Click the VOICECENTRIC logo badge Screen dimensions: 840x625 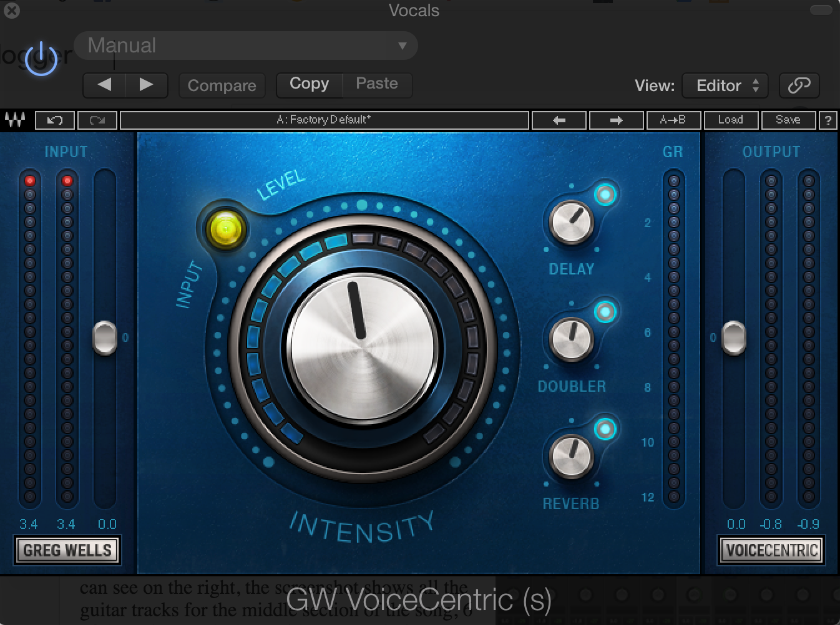click(x=771, y=550)
